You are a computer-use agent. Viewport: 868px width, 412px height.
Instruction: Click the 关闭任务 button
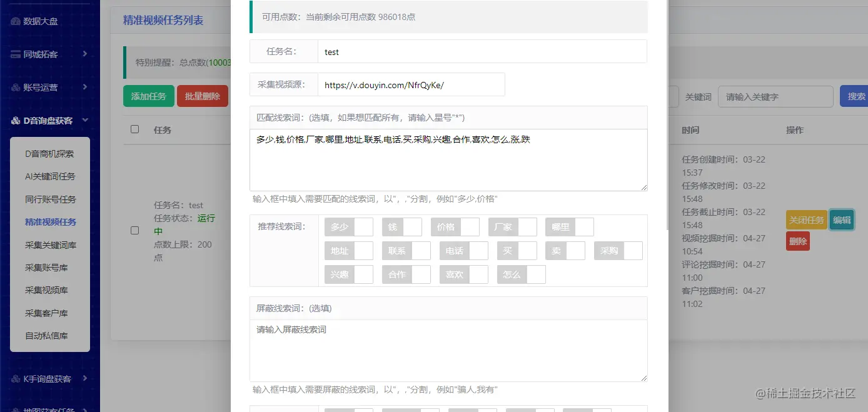[x=807, y=220]
